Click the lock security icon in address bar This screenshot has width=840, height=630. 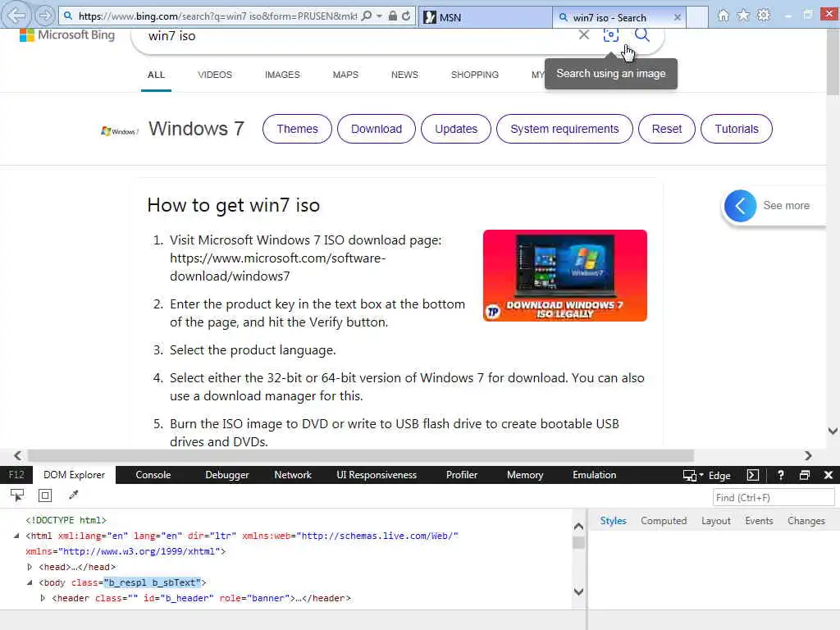coord(393,16)
